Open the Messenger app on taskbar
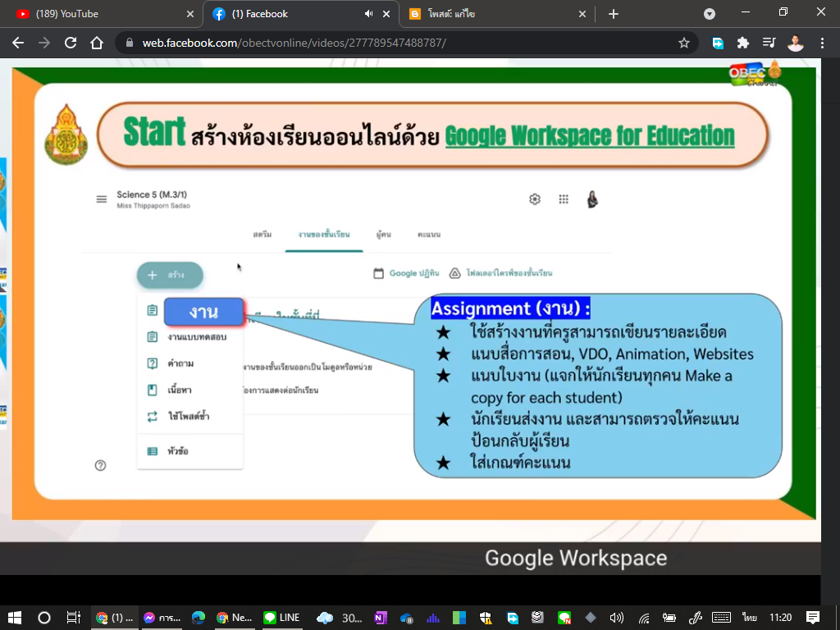This screenshot has height=630, width=840. coord(162,618)
